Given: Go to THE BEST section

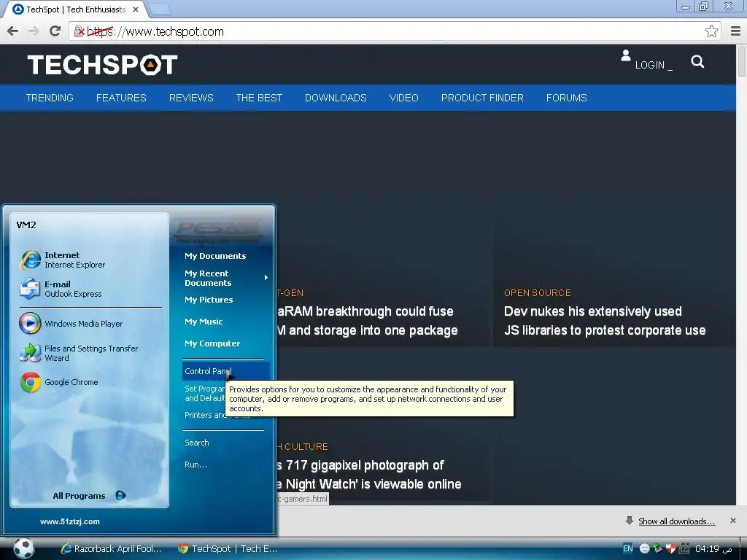Looking at the screenshot, I should point(259,98).
